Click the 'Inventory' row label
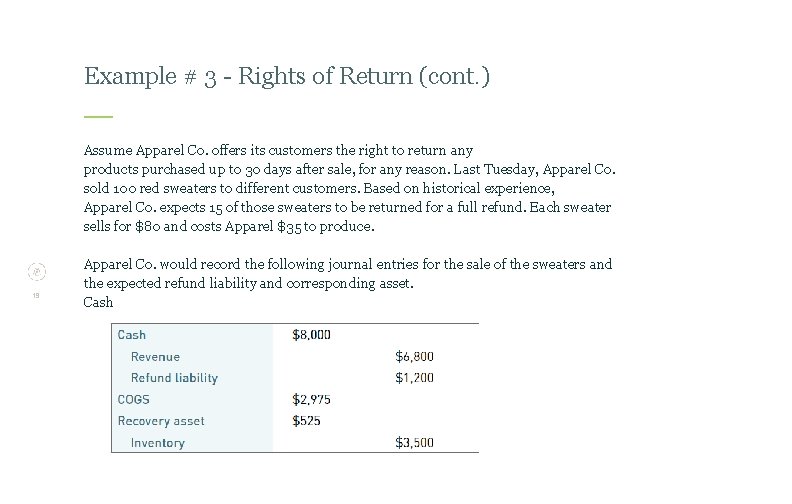Image resolution: width=792 pixels, height=504 pixels. (158, 443)
